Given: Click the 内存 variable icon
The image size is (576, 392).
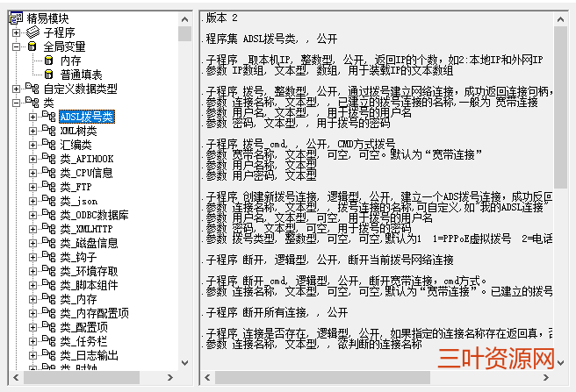Looking at the screenshot, I should coord(49,61).
